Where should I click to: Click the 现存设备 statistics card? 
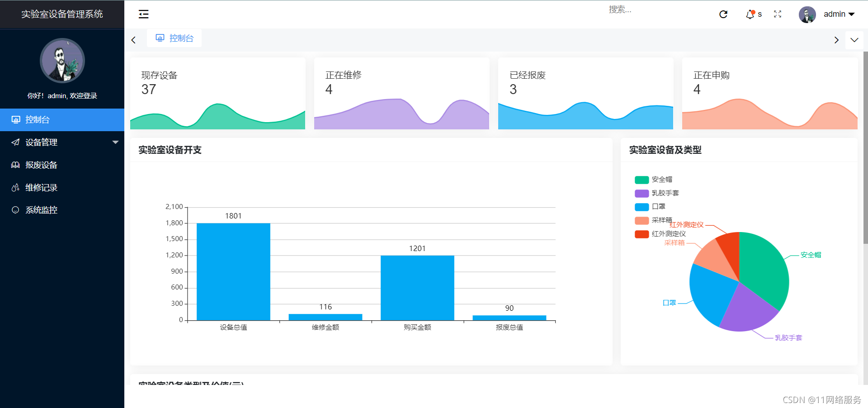point(217,93)
